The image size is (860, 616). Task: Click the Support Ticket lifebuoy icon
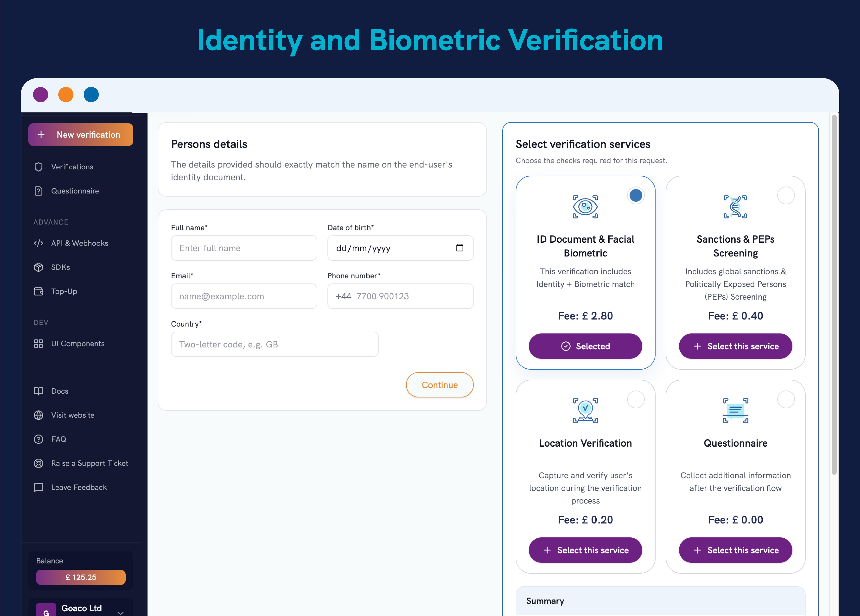[39, 463]
